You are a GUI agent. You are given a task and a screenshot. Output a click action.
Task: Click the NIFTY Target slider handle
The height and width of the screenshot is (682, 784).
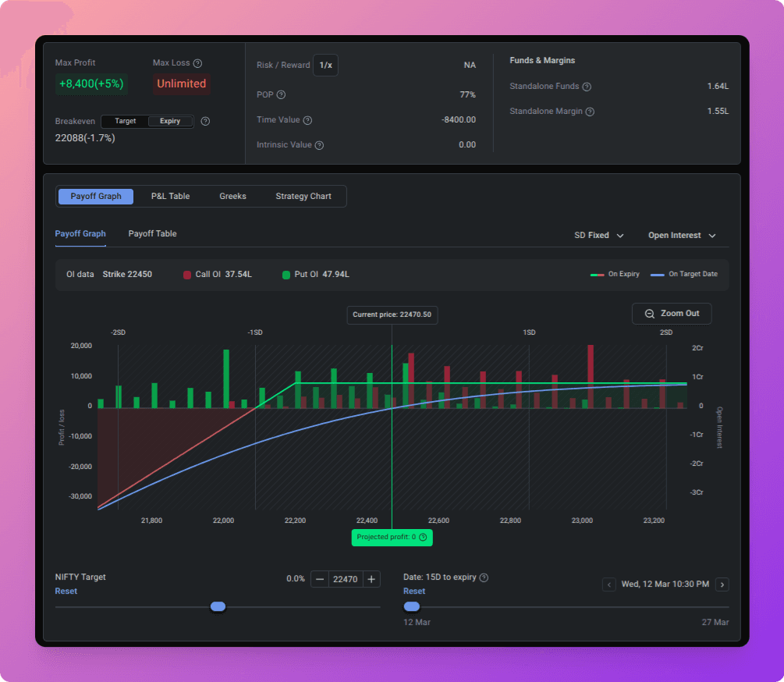(218, 606)
